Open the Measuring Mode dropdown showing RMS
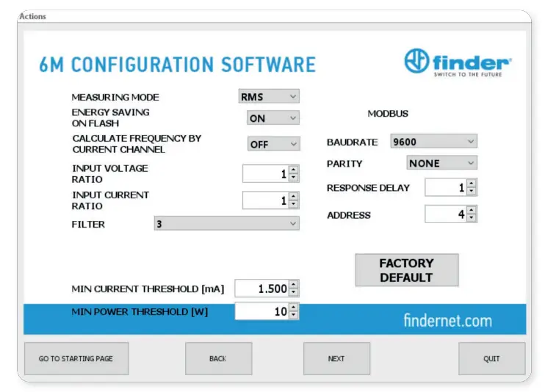Screen dimensions: 556x392 [269, 96]
